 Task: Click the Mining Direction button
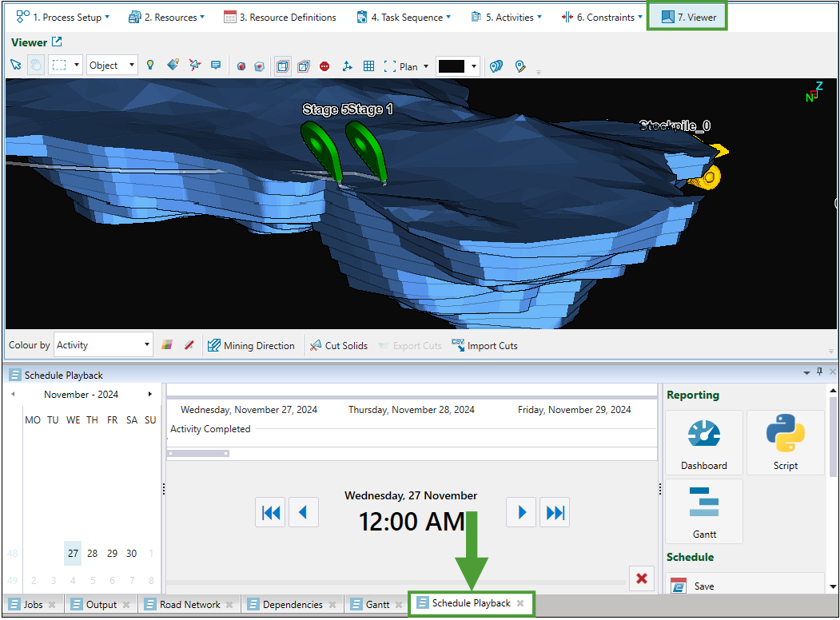tap(251, 345)
